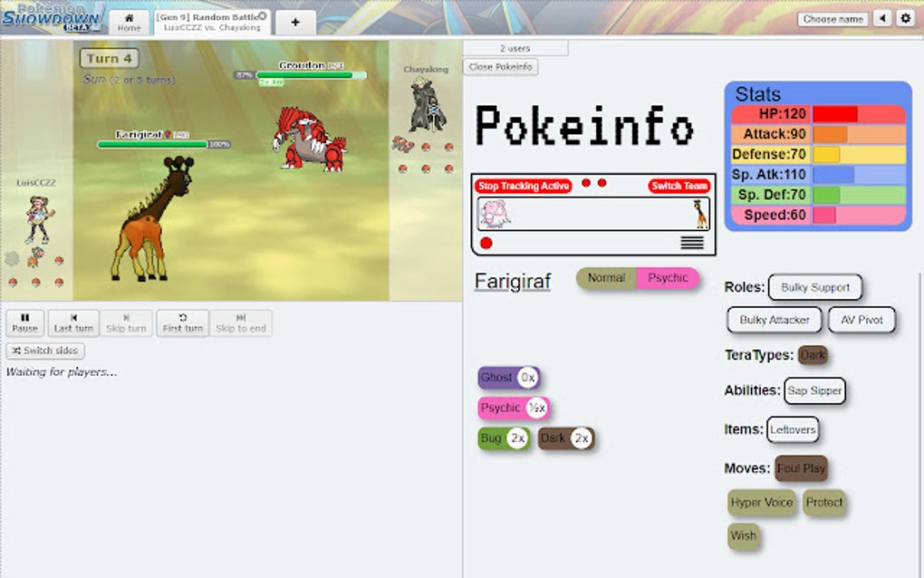Open a new tab with the plus button
Screen dimensions: 924x578
click(295, 21)
